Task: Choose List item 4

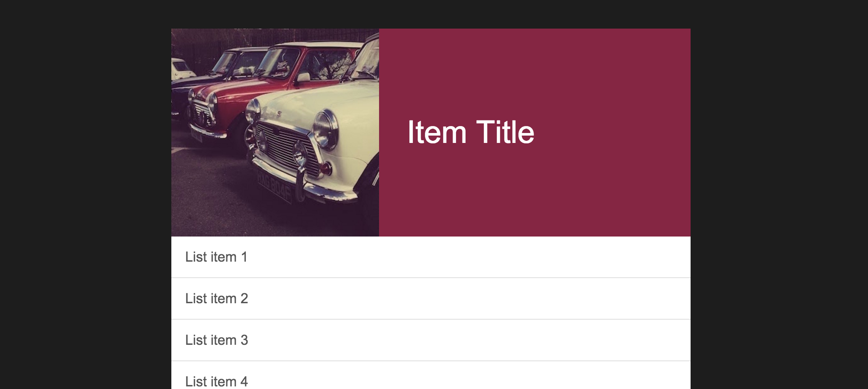Action: point(216,381)
